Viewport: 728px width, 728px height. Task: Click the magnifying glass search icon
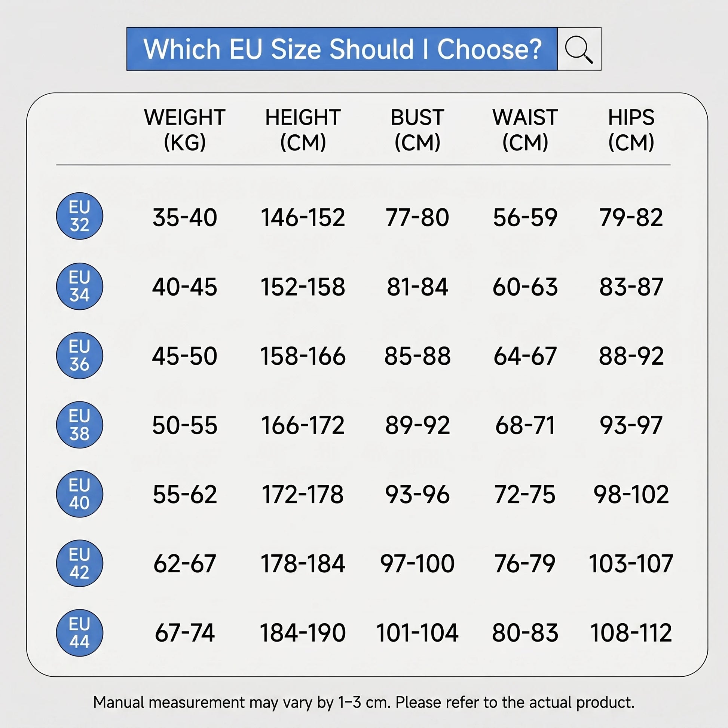coord(579,49)
